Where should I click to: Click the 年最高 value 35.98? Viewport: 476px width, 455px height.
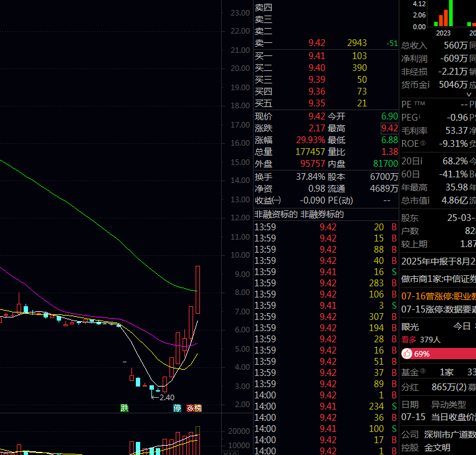(456, 187)
